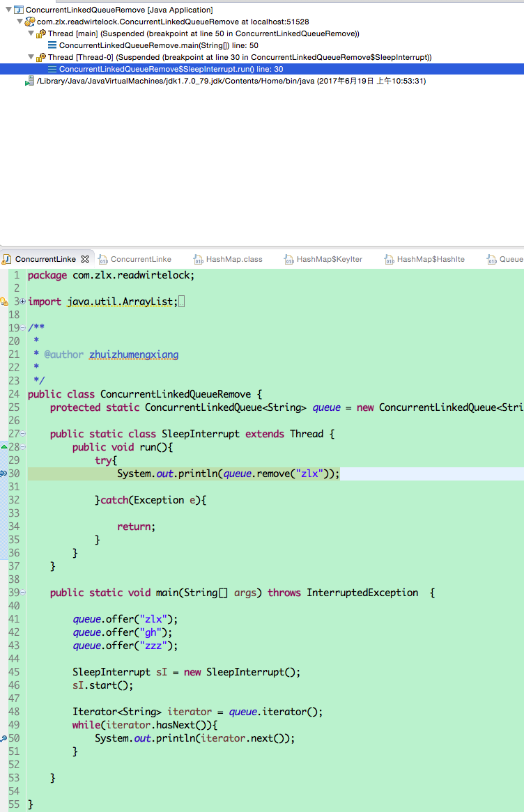524x812 pixels.
Task: Click the iterator.next() println statement on line 50
Action: [x=195, y=738]
